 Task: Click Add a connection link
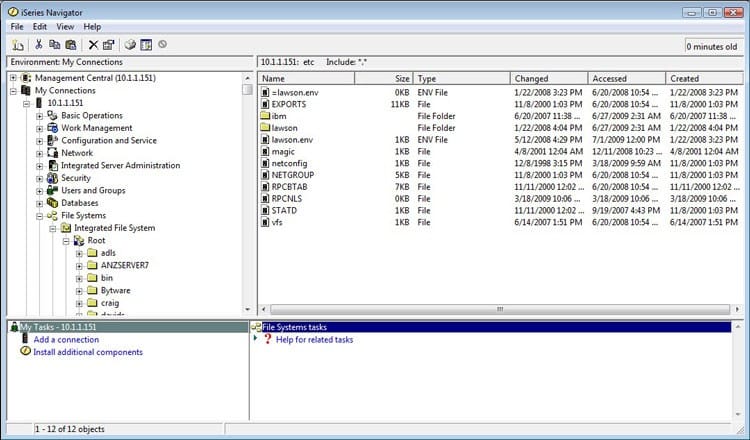[x=66, y=339]
